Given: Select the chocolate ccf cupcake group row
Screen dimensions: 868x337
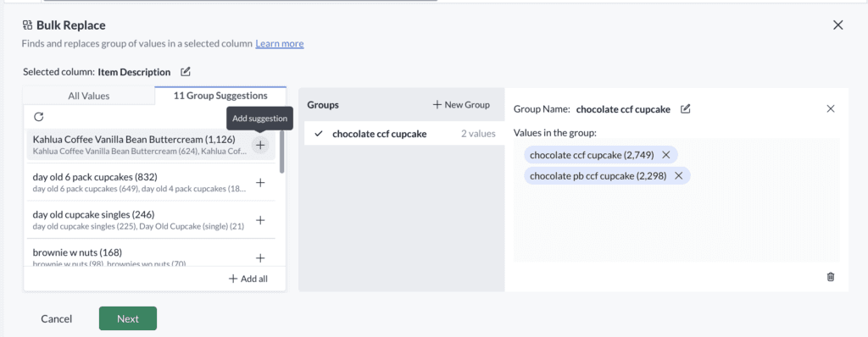Looking at the screenshot, I should [404, 134].
